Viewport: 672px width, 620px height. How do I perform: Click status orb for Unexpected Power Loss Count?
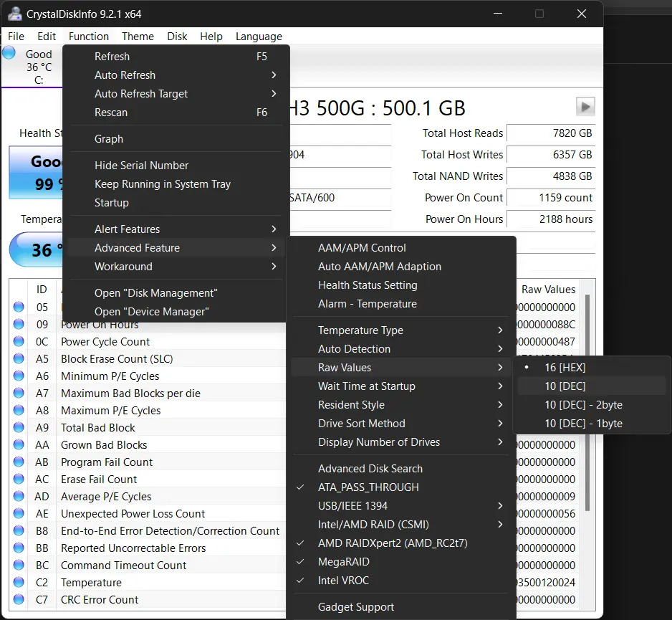click(x=19, y=513)
